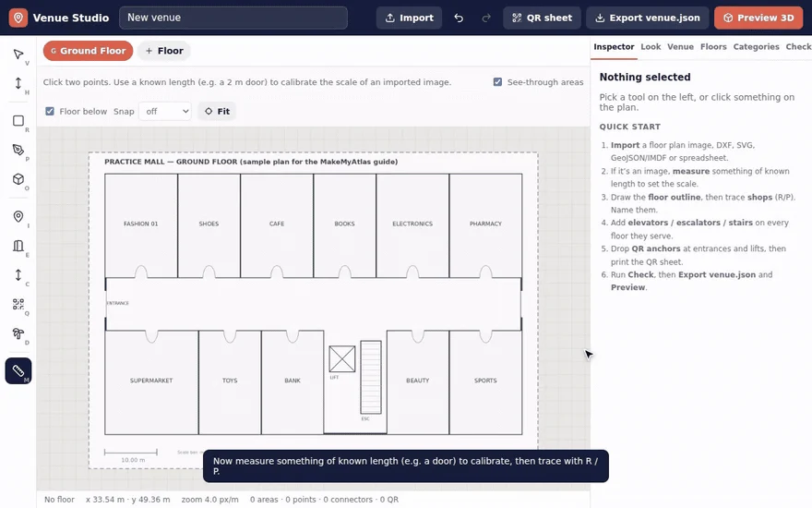Open the Categories tab

[756, 47]
